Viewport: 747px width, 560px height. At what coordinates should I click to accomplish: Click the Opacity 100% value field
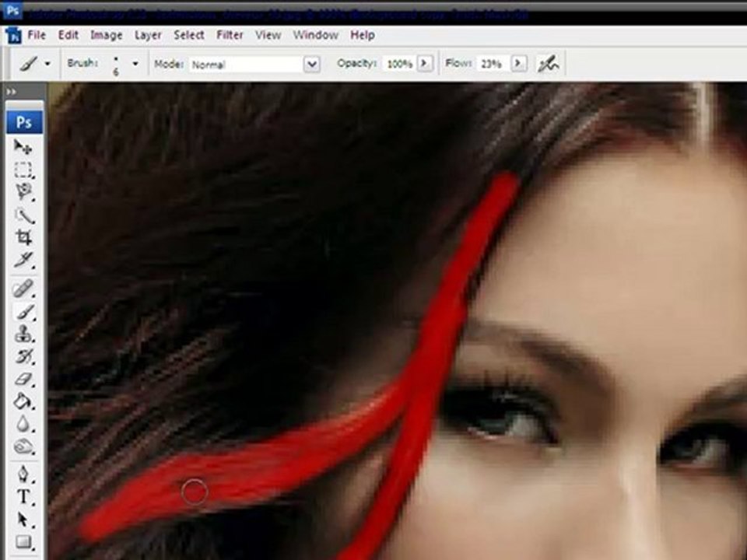398,63
